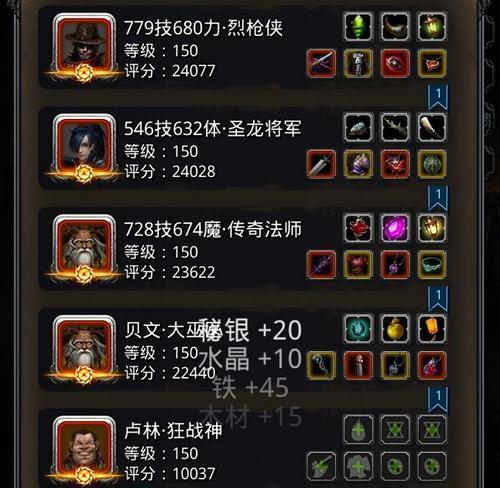Open the 烈枪侠 hero portrait
The height and width of the screenshot is (488, 500).
(85, 48)
